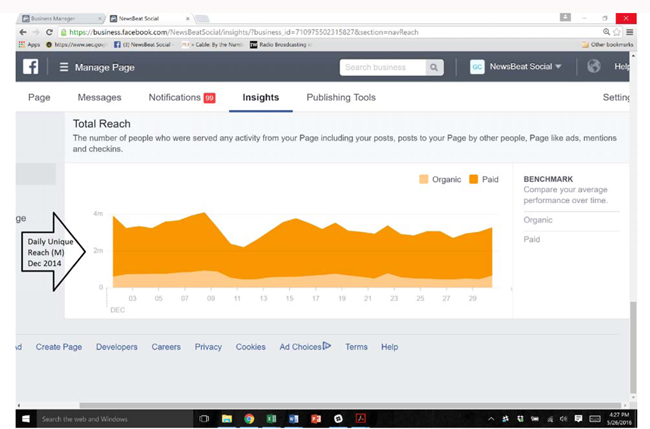The image size is (650, 429).
Task: Click the Search business input field
Action: point(383,67)
